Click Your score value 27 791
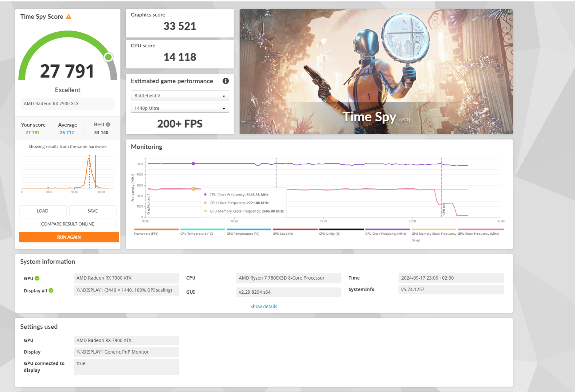The width and height of the screenshot is (575, 392). (x=32, y=132)
